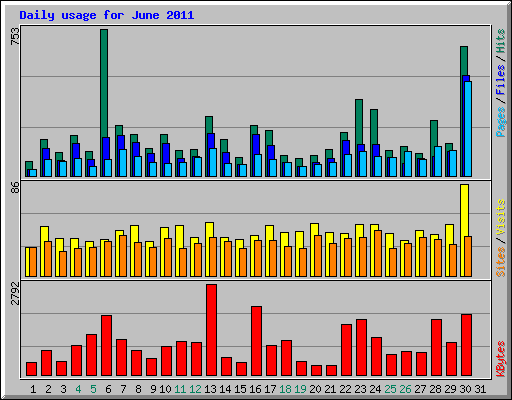Click green weekend day label 11
512x400 pixels.
pyautogui.click(x=180, y=389)
